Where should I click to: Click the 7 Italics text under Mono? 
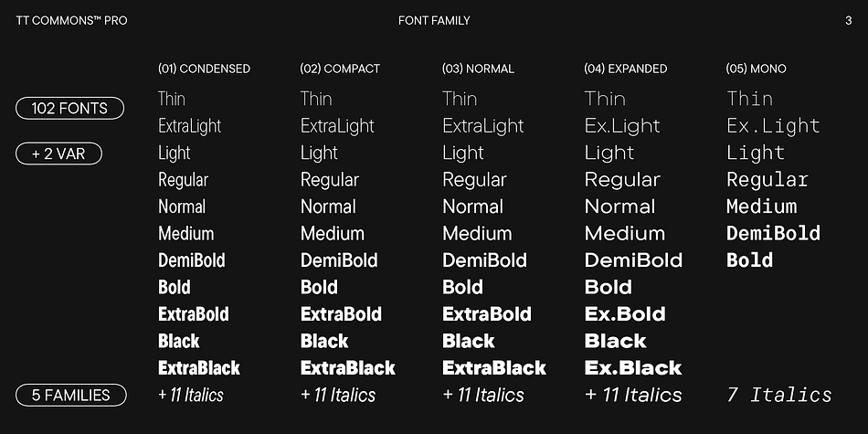coord(778,395)
